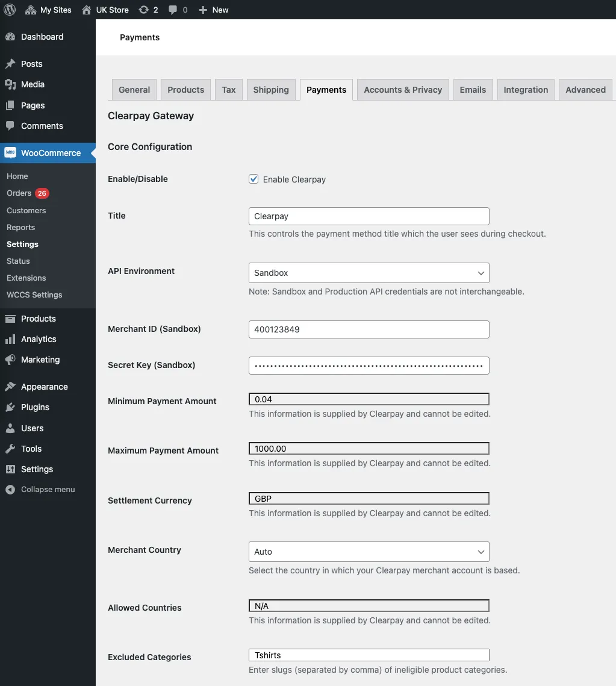The image size is (616, 686).
Task: Click the WordPress logo icon
Action: pyautogui.click(x=10, y=10)
